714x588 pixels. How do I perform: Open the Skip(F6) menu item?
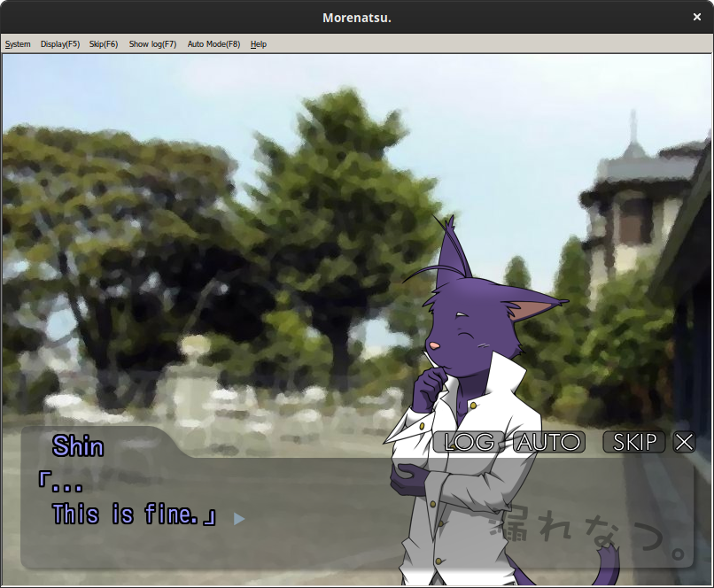click(x=104, y=44)
